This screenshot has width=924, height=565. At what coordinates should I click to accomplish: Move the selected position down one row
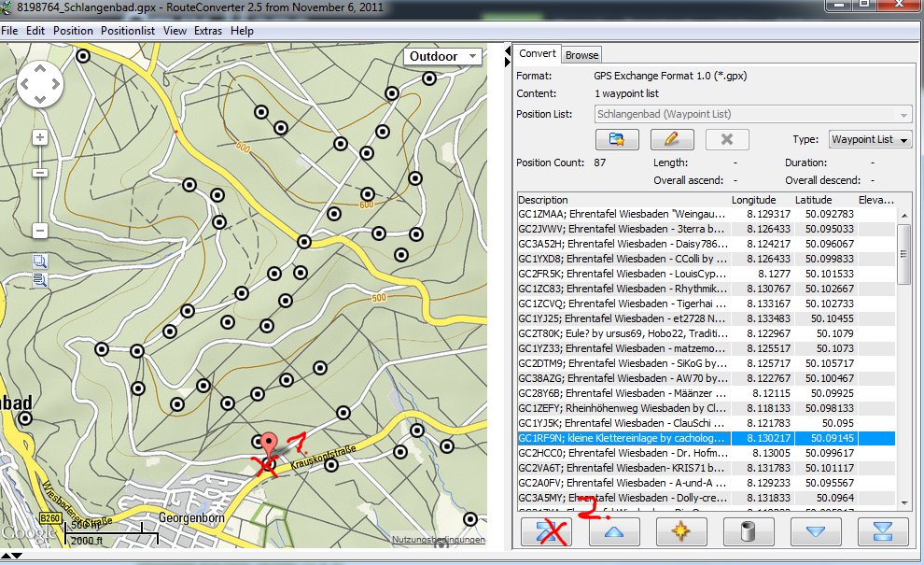click(815, 531)
